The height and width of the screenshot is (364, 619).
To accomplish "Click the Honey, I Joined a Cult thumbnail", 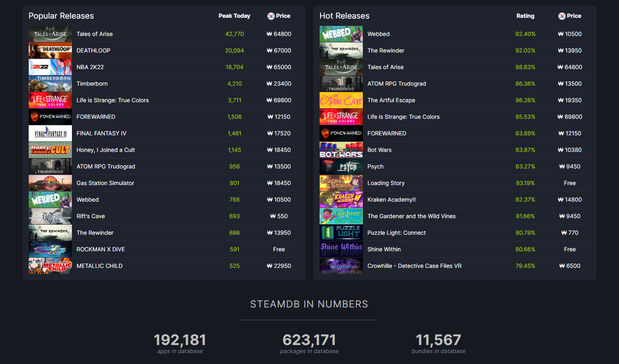I will click(x=50, y=150).
